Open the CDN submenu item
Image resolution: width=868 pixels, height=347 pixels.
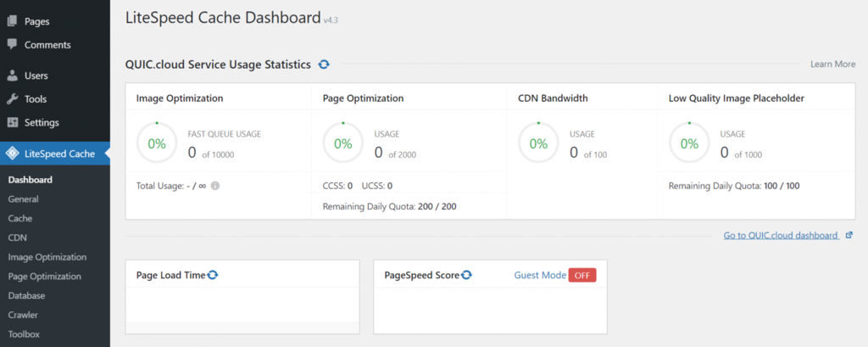(x=17, y=238)
